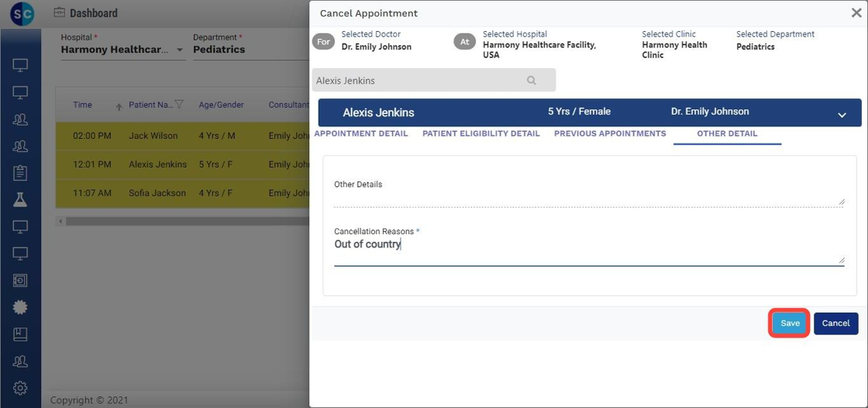The image size is (868, 408).
Task: Click Dr. Emily Johnson under Selected Doctor
Action: point(377,47)
